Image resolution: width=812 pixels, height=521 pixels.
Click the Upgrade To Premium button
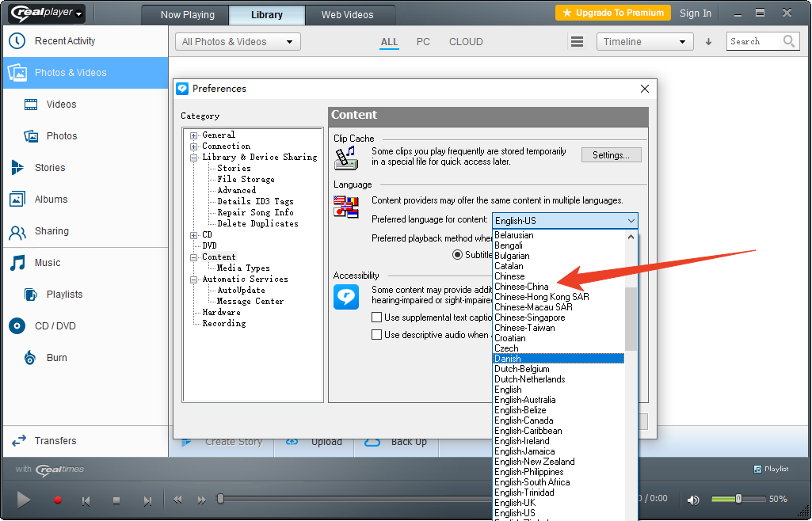coord(612,13)
